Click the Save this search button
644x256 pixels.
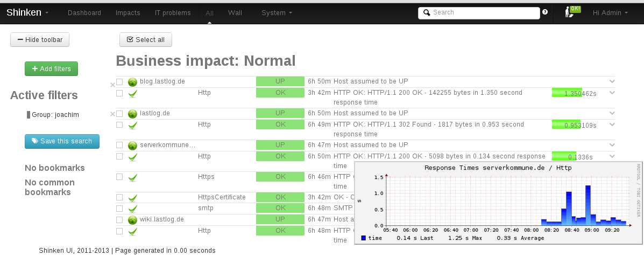coord(62,141)
